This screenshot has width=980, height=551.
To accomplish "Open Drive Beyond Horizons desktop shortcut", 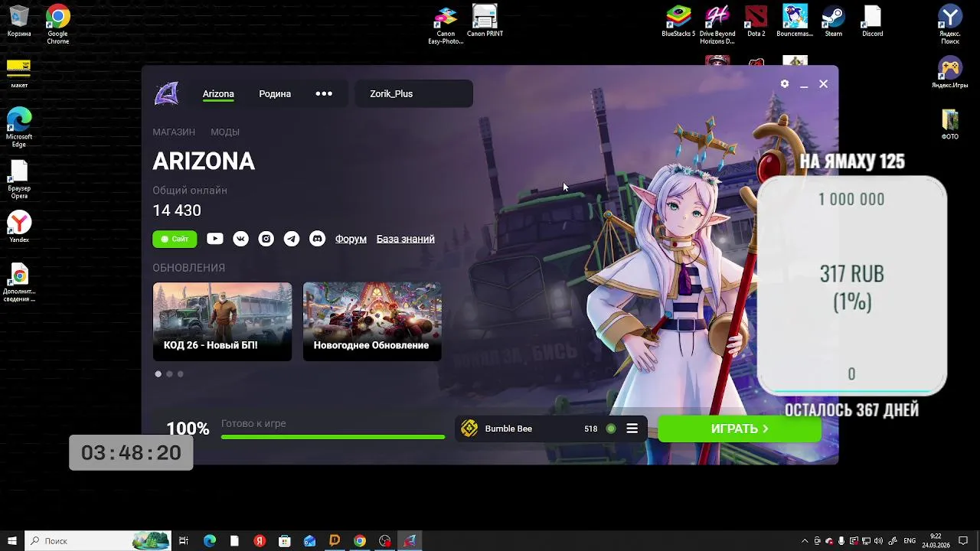I will 717,24.
